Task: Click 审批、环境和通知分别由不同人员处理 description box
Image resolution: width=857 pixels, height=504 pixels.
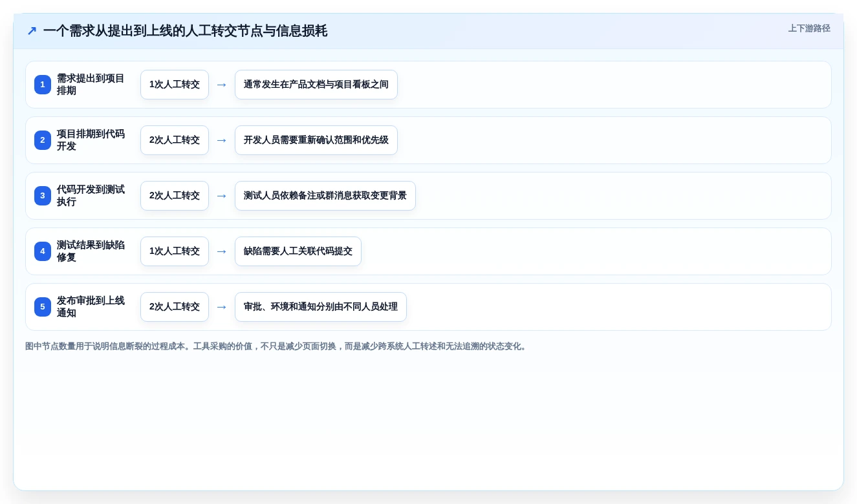Action: point(321,307)
